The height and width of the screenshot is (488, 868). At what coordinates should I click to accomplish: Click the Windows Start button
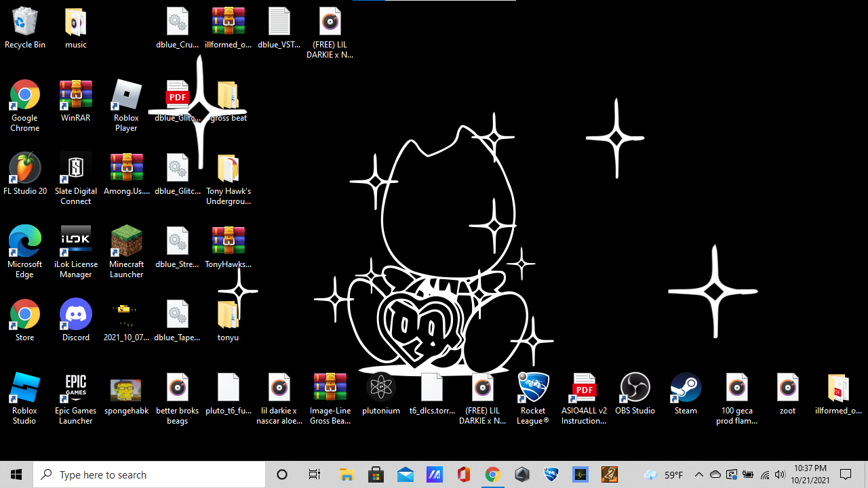point(16,474)
